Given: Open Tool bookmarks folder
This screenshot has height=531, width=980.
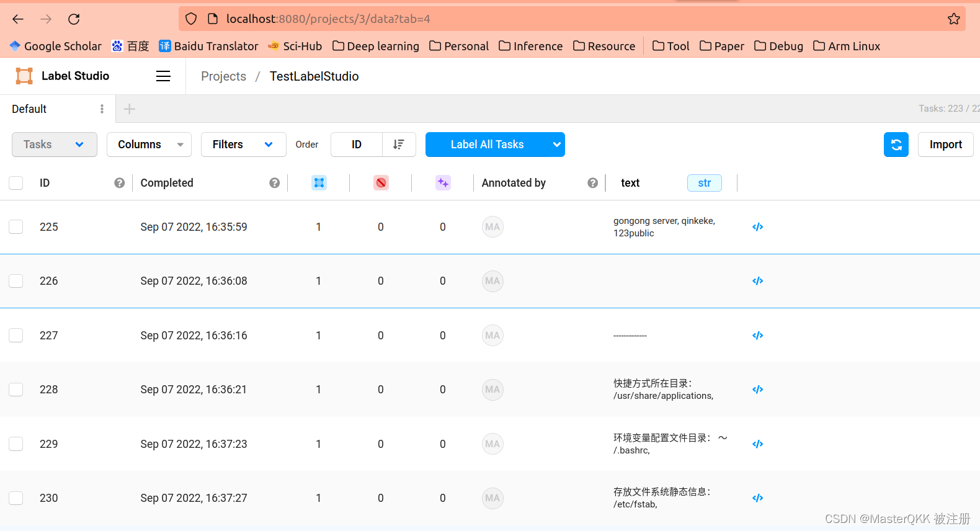Looking at the screenshot, I should [x=671, y=46].
